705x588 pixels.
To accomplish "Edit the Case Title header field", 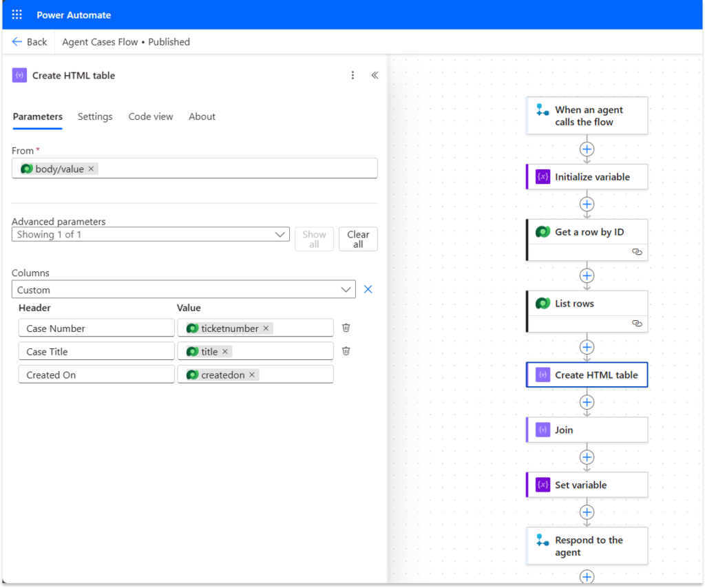I will [96, 352].
